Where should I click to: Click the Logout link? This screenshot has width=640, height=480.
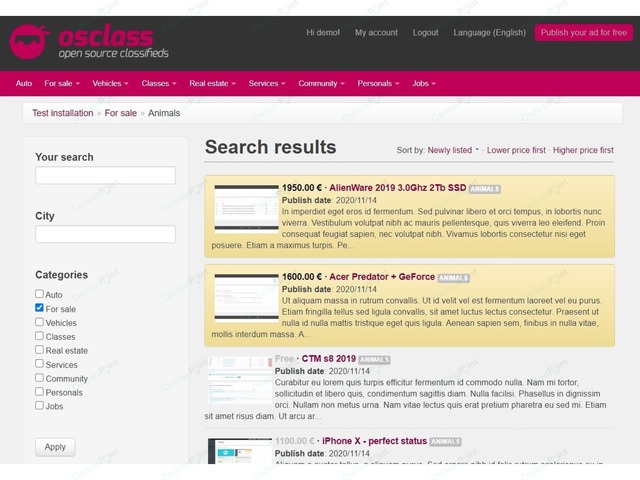coord(425,33)
